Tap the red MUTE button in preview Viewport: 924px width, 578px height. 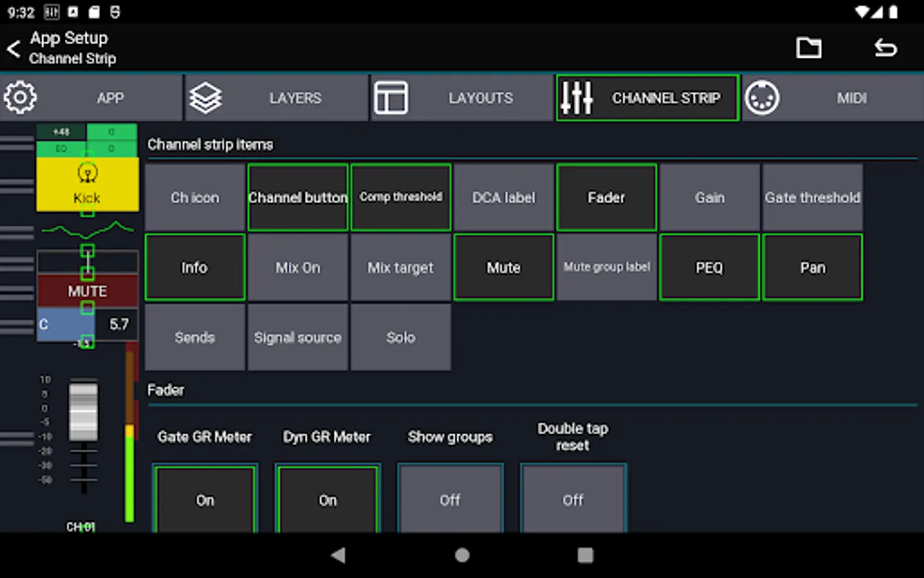[x=87, y=291]
